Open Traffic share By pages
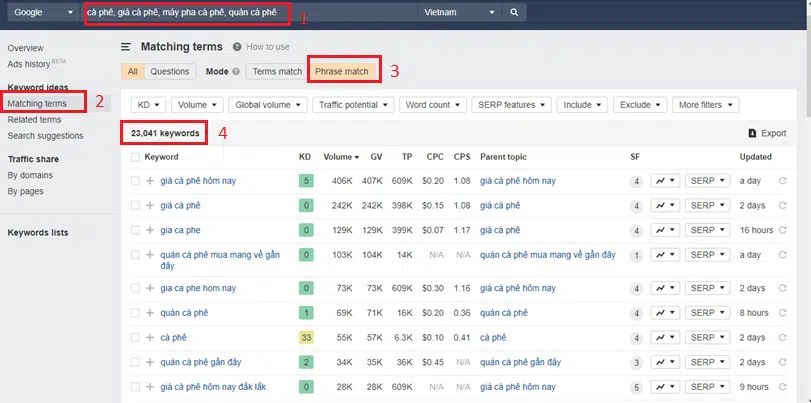Image resolution: width=811 pixels, height=403 pixels. [25, 191]
